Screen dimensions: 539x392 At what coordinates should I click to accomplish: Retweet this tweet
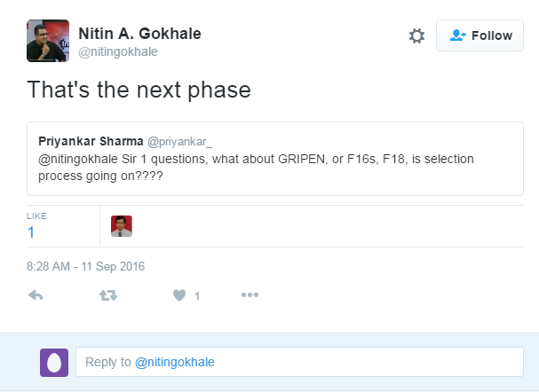tap(108, 295)
